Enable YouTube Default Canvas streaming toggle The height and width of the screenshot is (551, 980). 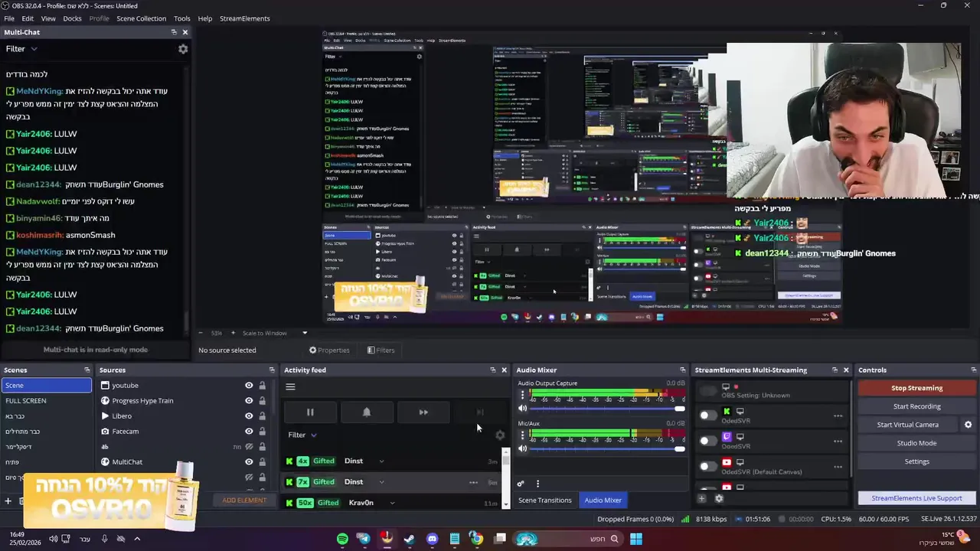(x=708, y=466)
